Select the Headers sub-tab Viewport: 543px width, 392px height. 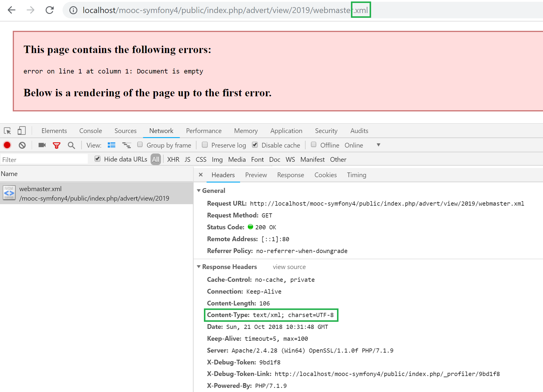(223, 175)
